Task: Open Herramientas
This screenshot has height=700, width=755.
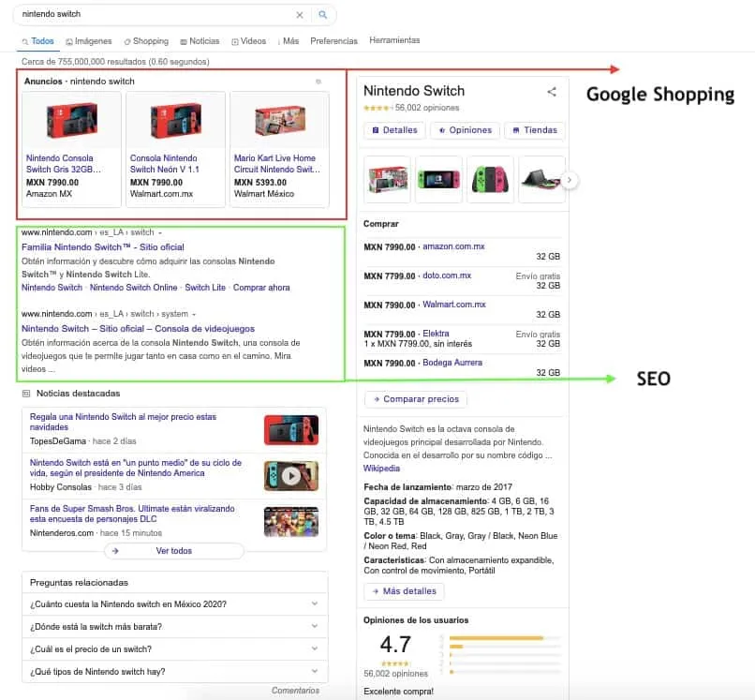Action: pos(394,40)
